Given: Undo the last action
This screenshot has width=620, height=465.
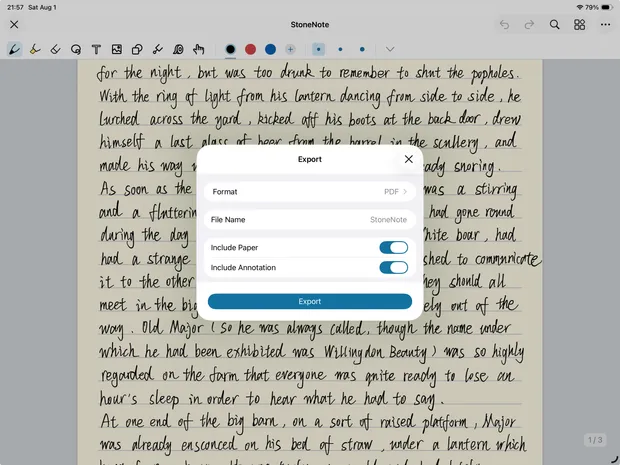Looking at the screenshot, I should tap(505, 25).
